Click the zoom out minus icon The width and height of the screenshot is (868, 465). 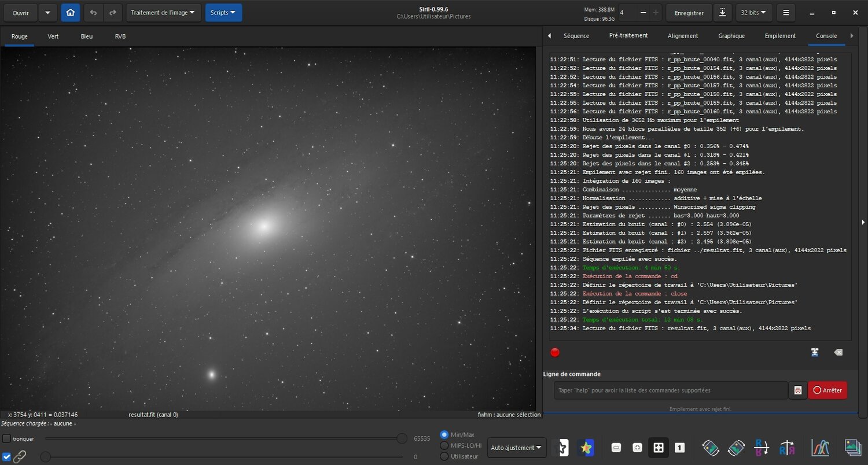pos(616,448)
